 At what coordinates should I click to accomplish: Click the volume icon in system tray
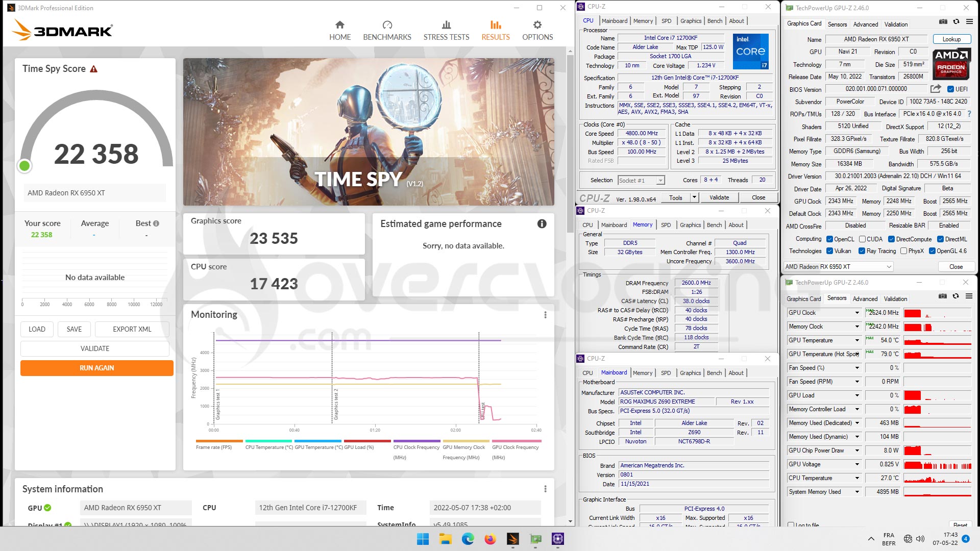[920, 539]
